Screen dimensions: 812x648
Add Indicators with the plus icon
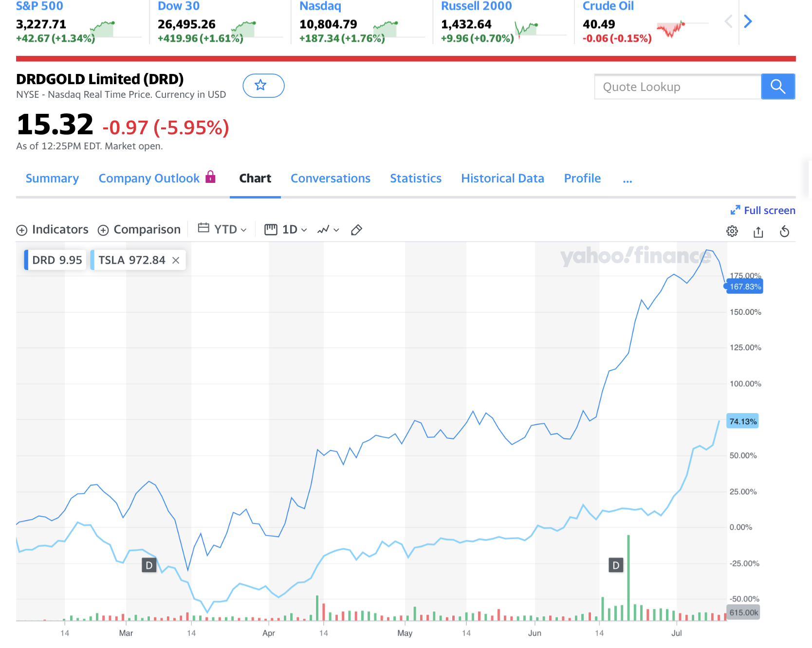pos(22,230)
